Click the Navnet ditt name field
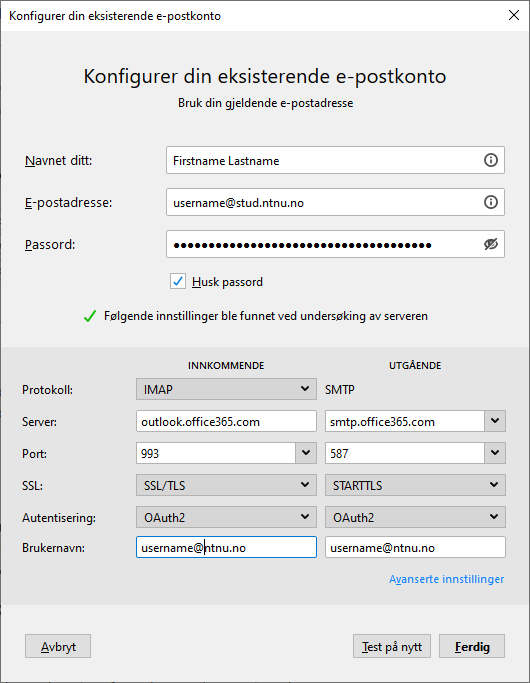 click(335, 160)
